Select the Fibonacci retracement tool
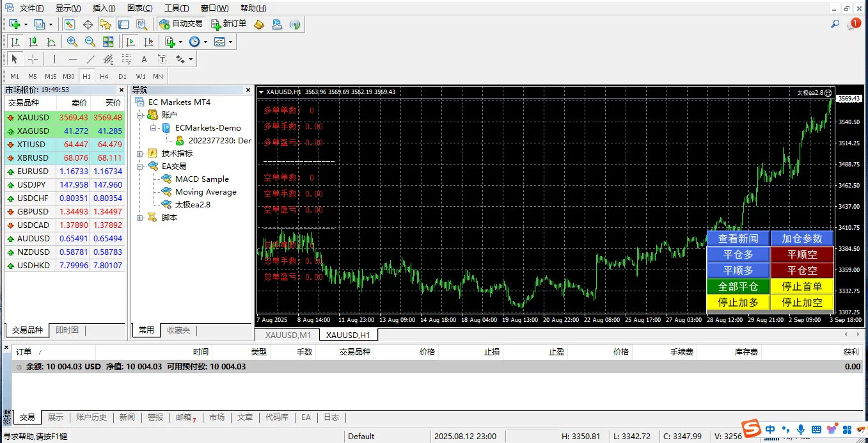This screenshot has width=868, height=443. (x=127, y=59)
